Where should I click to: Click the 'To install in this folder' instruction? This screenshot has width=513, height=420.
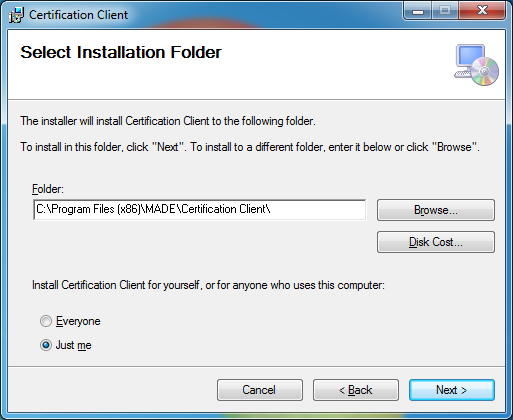[250, 147]
